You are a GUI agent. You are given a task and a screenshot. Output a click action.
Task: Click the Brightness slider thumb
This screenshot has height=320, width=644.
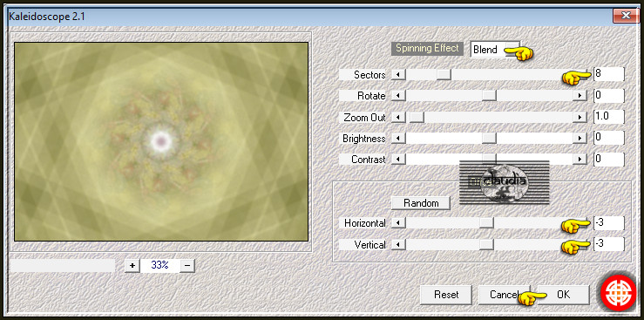[489, 138]
